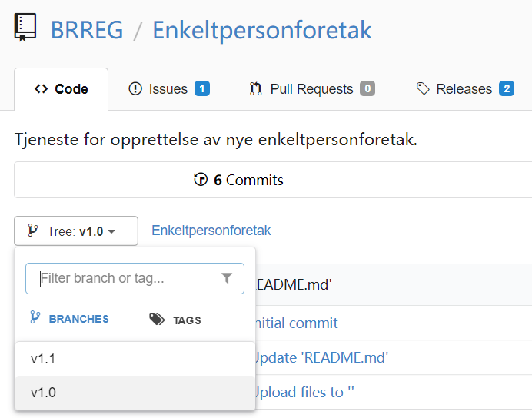Switch to the Tags tab
The height and width of the screenshot is (418, 532).
pos(175,320)
